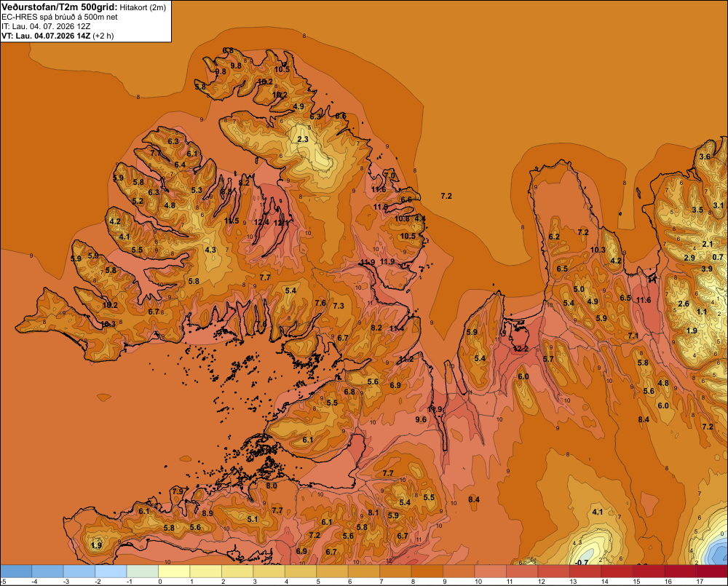Click the orange 8 degree legend swatch
Viewport: 728px width, 586px height.
click(427, 571)
